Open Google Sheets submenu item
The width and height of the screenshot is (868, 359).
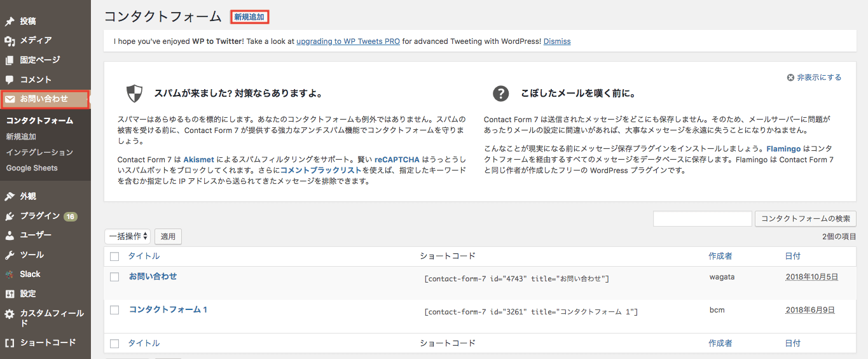point(32,168)
